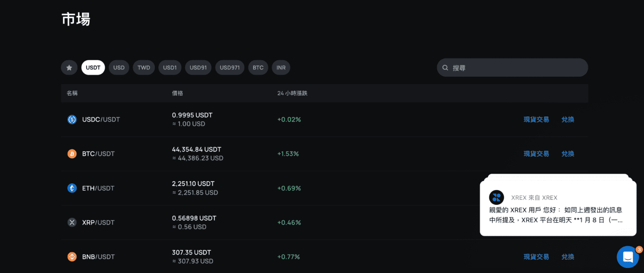
Task: Click 兌換 for BTC/USDT
Action: pos(568,154)
